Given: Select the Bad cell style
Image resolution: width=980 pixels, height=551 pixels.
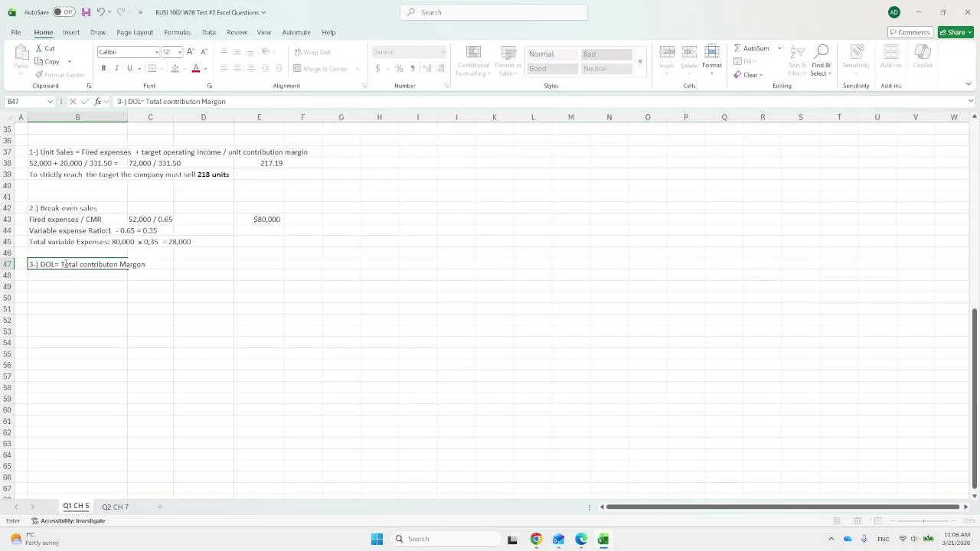Looking at the screenshot, I should click(606, 54).
